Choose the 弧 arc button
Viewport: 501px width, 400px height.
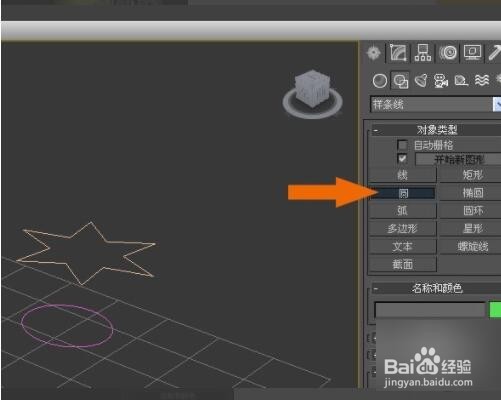point(402,210)
